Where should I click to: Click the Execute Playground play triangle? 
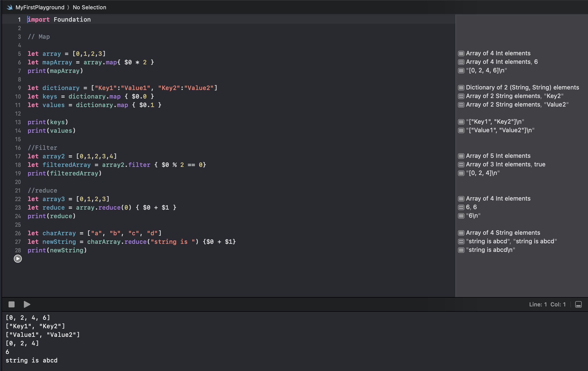27,304
